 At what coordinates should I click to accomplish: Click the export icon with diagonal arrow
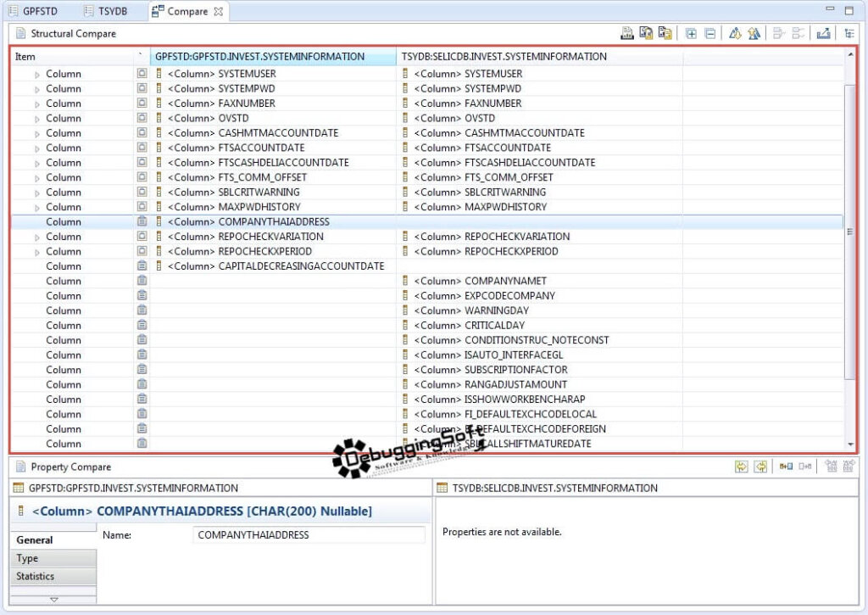823,34
